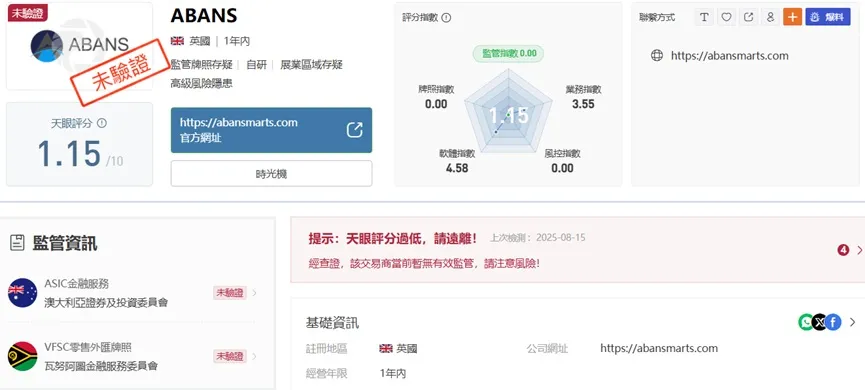The image size is (865, 390).
Task: Click the T text icon in contact panel
Action: pyautogui.click(x=704, y=17)
